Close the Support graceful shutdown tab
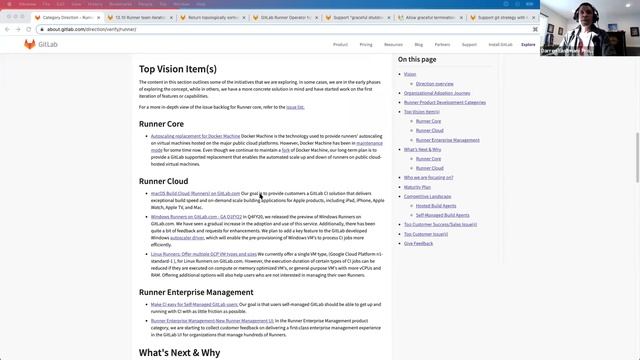The height and width of the screenshot is (360, 640). pos(389,18)
